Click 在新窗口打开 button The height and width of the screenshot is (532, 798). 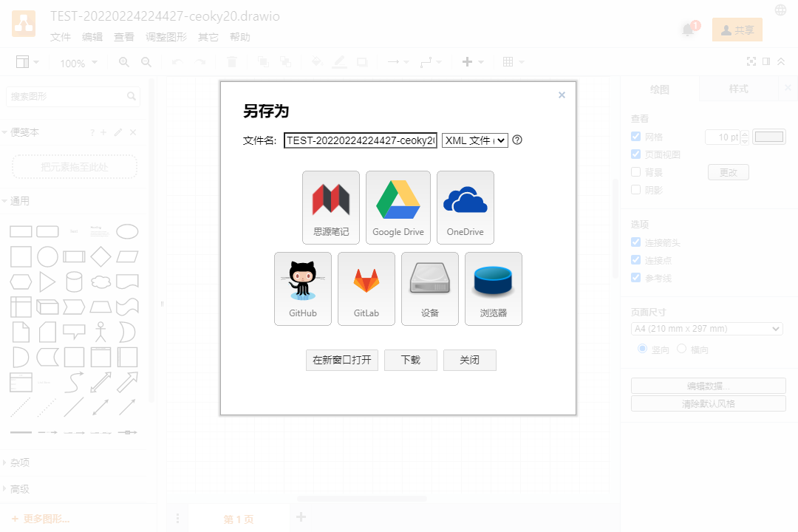click(342, 360)
